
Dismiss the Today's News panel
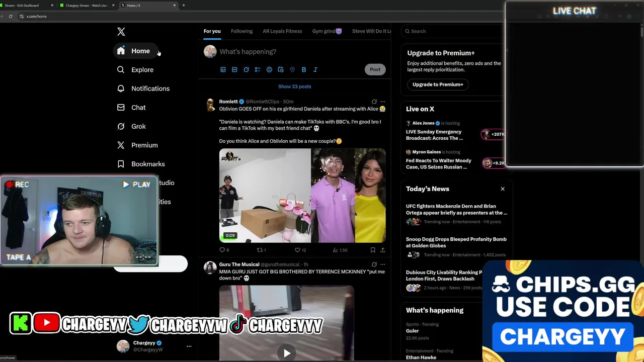coord(503,189)
